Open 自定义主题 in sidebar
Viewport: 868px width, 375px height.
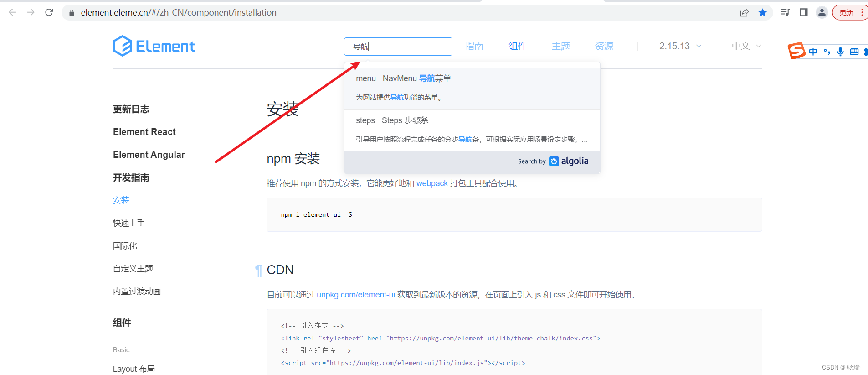133,269
